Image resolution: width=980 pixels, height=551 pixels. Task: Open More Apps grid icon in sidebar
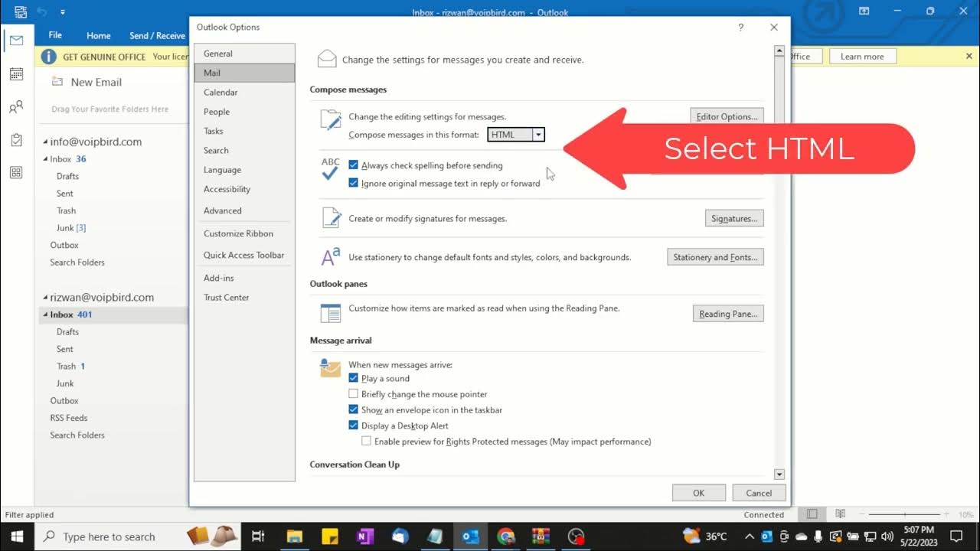tap(16, 172)
